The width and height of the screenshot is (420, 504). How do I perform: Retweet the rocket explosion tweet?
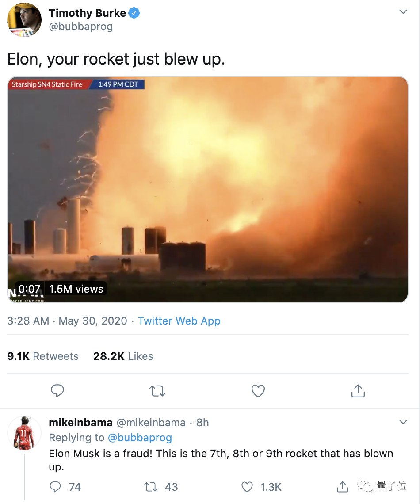157,391
